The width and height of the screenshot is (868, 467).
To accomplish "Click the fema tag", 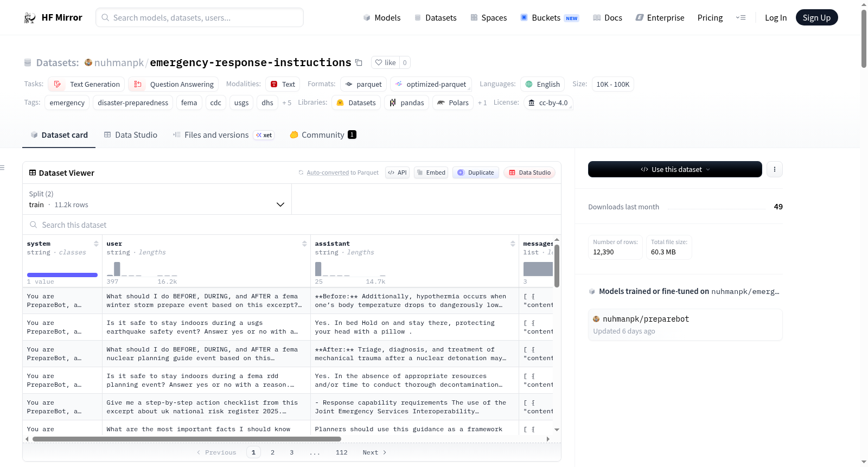I will [x=189, y=103].
